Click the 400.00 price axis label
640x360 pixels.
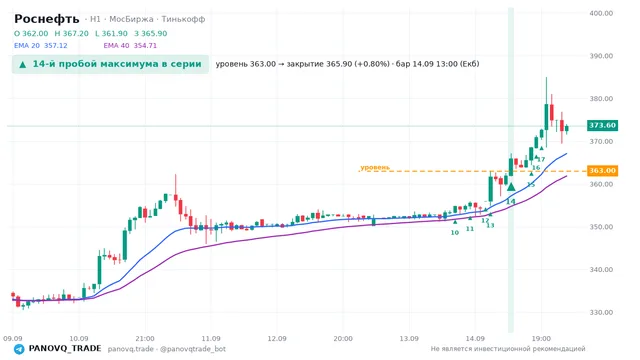point(601,13)
